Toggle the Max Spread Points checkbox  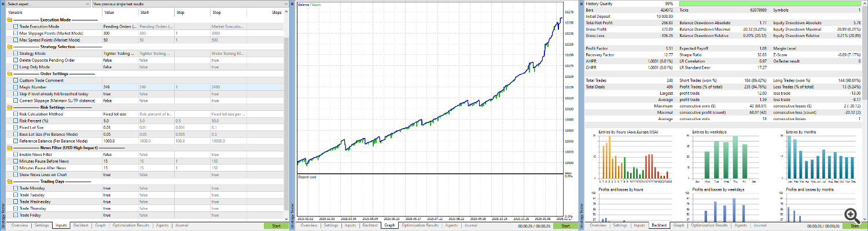(x=15, y=40)
